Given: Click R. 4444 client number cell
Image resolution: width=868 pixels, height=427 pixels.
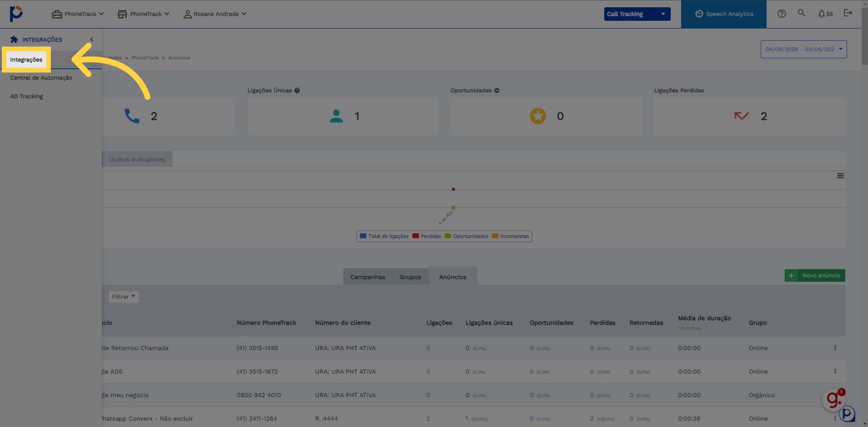Looking at the screenshot, I should [327, 418].
